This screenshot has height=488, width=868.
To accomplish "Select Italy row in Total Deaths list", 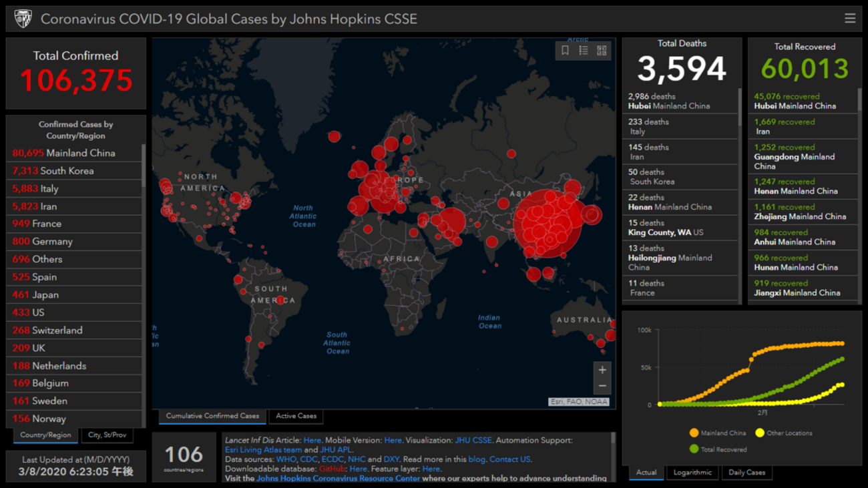I will [x=680, y=127].
